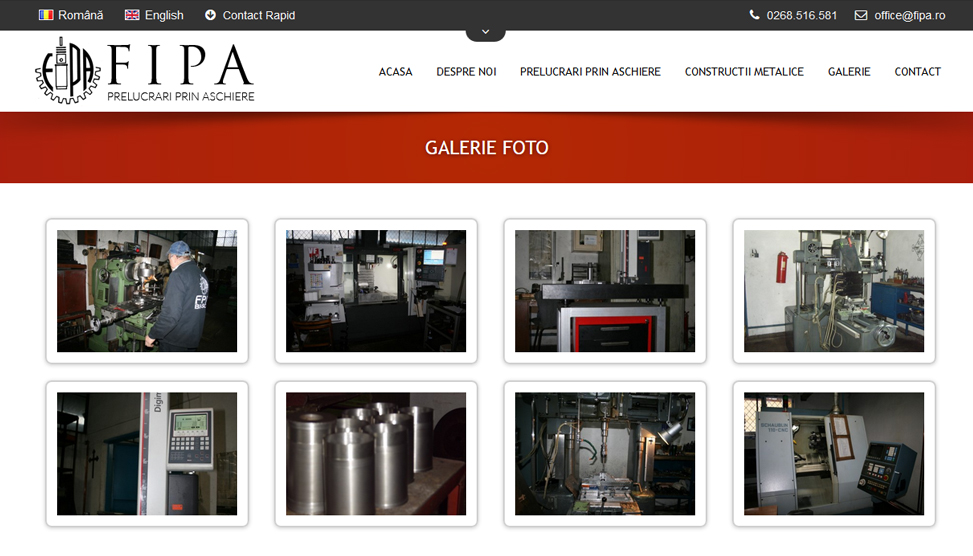This screenshot has height=556, width=973.
Task: Open CONTACT menu item
Action: click(x=917, y=72)
